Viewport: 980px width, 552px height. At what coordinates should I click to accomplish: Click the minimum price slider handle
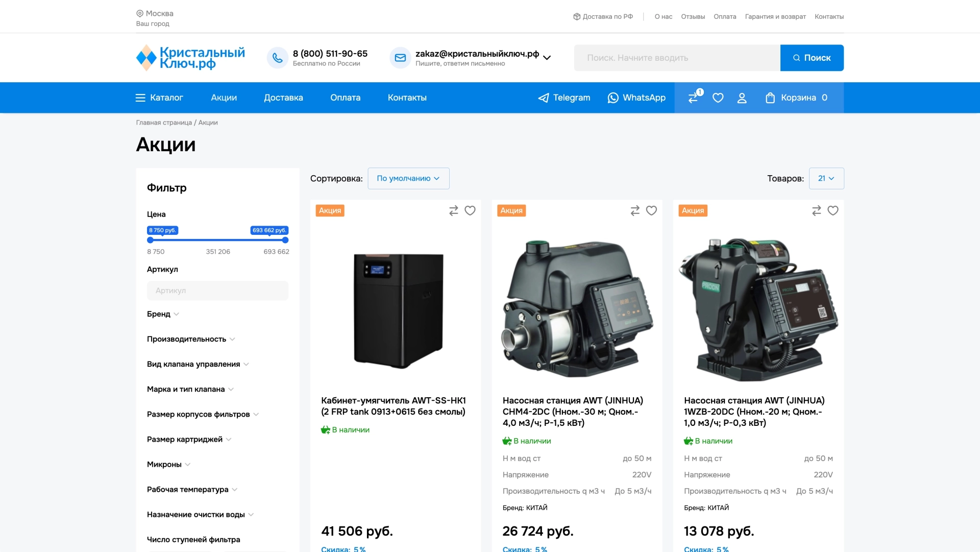(150, 240)
